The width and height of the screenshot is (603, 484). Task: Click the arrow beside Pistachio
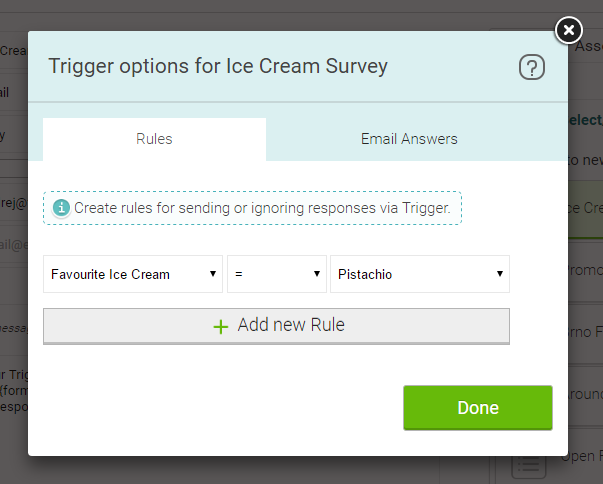coord(500,274)
